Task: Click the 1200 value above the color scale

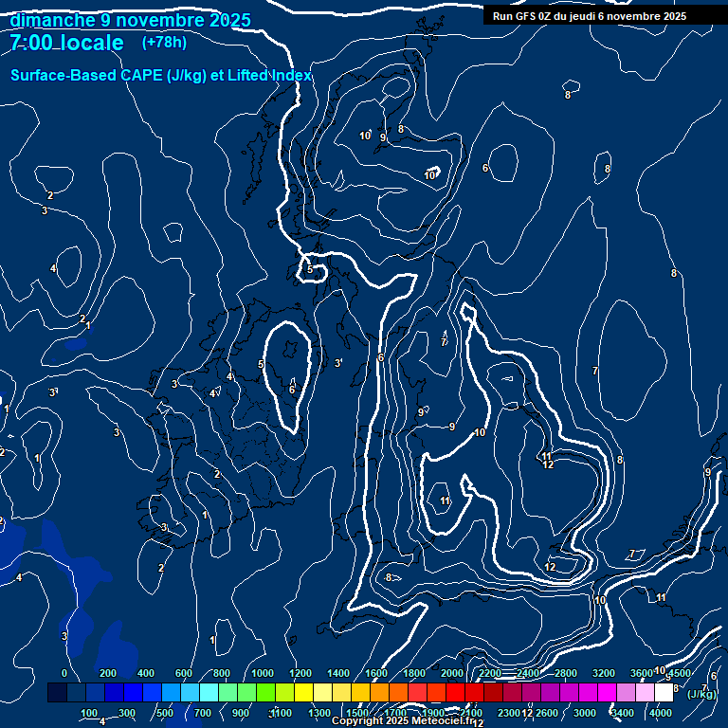Action: pos(300,673)
